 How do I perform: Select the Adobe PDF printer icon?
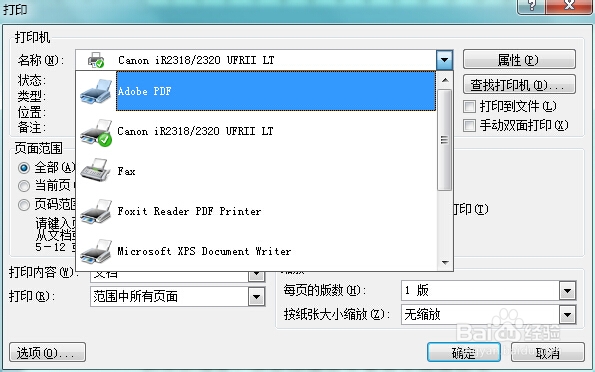coord(96,91)
